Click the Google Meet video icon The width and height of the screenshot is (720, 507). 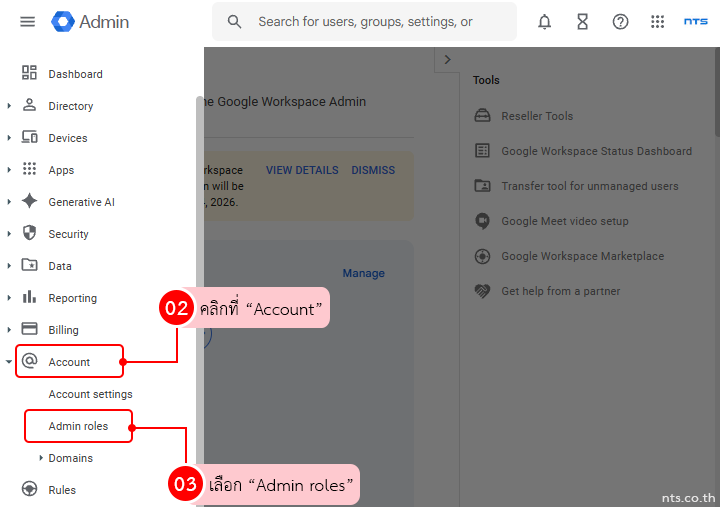pos(482,221)
